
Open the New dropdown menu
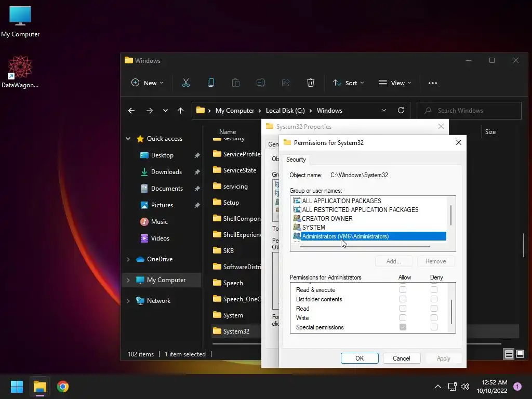[x=147, y=83]
